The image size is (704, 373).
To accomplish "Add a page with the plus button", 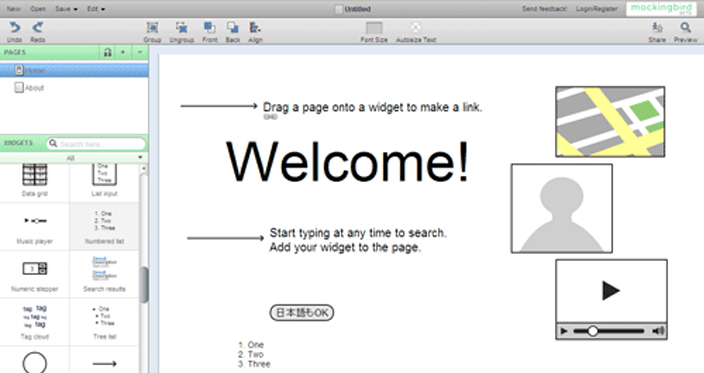I will 123,53.
